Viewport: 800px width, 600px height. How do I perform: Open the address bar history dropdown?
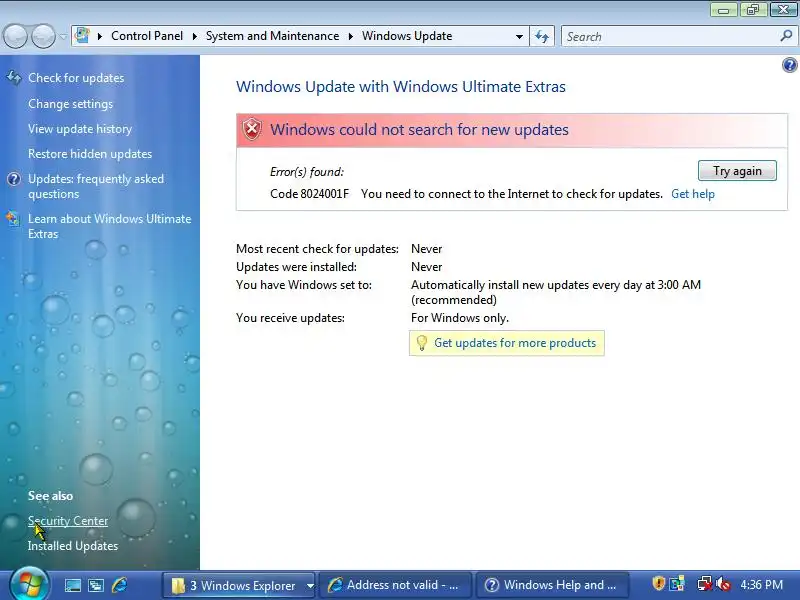(x=519, y=37)
